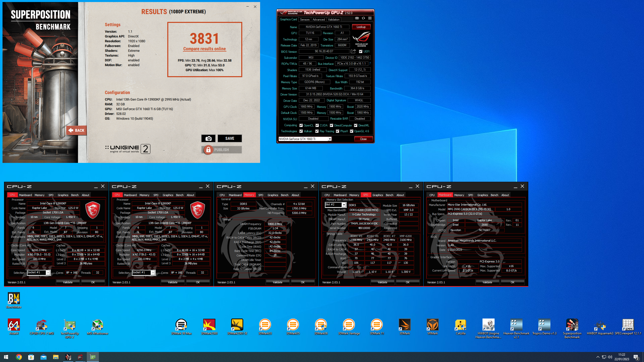Image resolution: width=644 pixels, height=362 pixels.
Task: Switch to the Sensors tab in GPU-Z
Action: 305,20
